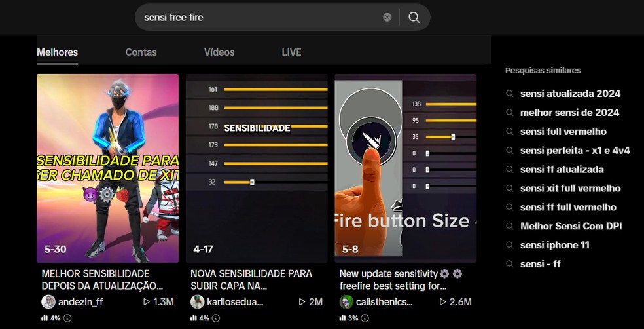
Task: Open the SENSIBILIDADE sliders video thumbnail
Action: click(257, 168)
